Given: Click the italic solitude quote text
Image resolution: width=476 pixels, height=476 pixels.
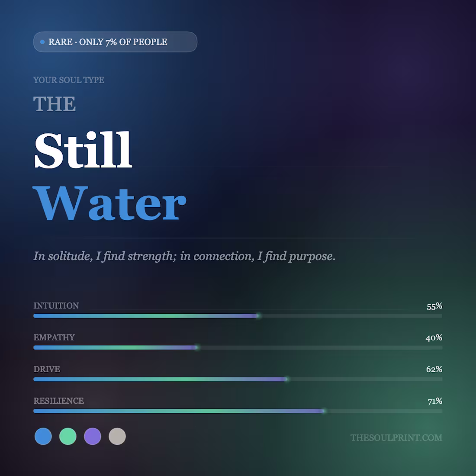Looking at the screenshot, I should [184, 256].
